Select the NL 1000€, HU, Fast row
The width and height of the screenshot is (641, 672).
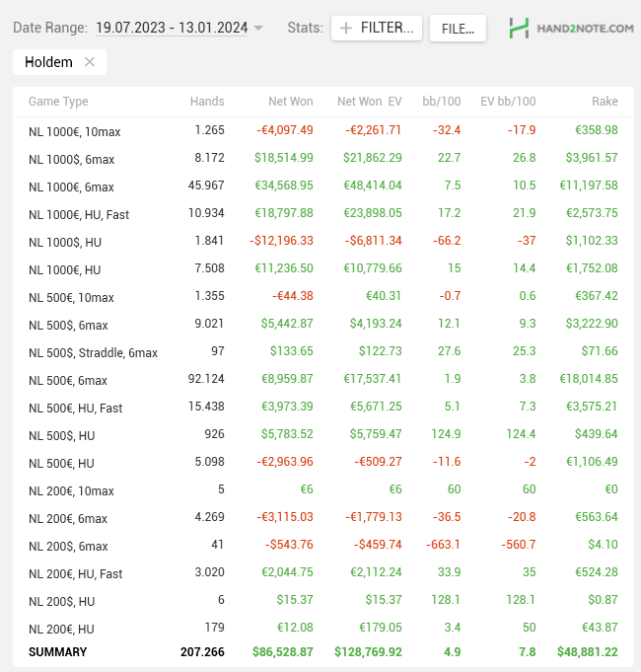323,213
